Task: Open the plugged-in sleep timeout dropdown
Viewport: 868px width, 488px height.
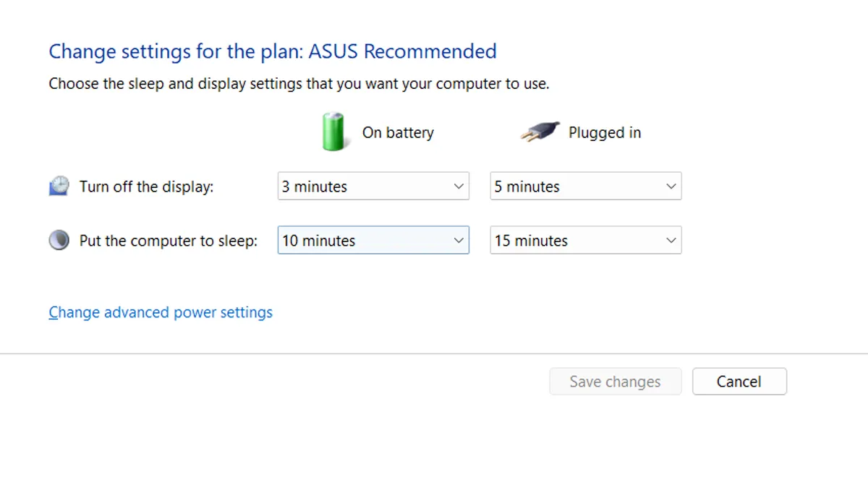Action: (x=584, y=240)
